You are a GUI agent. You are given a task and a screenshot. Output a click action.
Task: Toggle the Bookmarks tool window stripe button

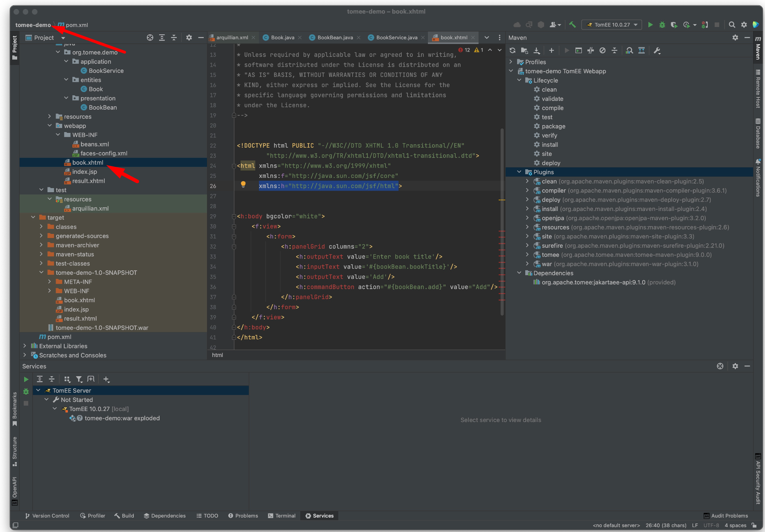click(15, 409)
